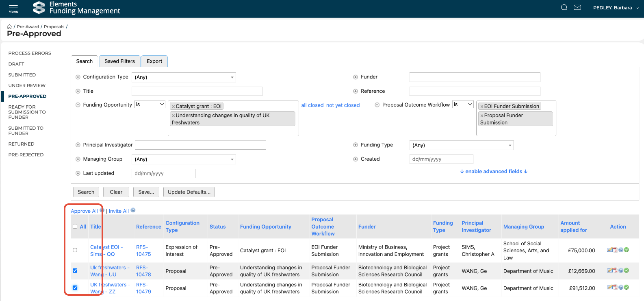Open the Funding Type dropdown
The image size is (644, 301).
(x=461, y=145)
